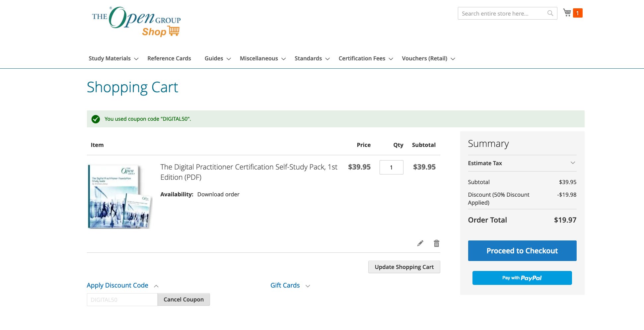The image size is (644, 330).
Task: Click Proceed to Checkout
Action: (522, 251)
